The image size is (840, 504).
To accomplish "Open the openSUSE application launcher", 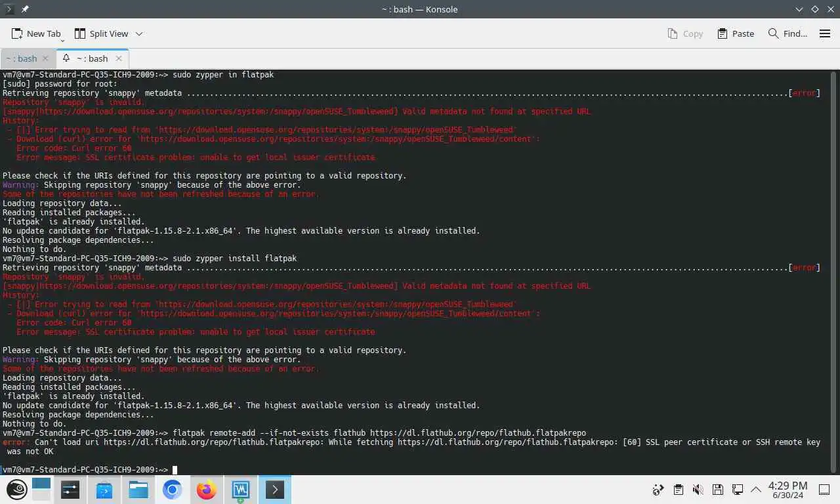I will pos(17,490).
